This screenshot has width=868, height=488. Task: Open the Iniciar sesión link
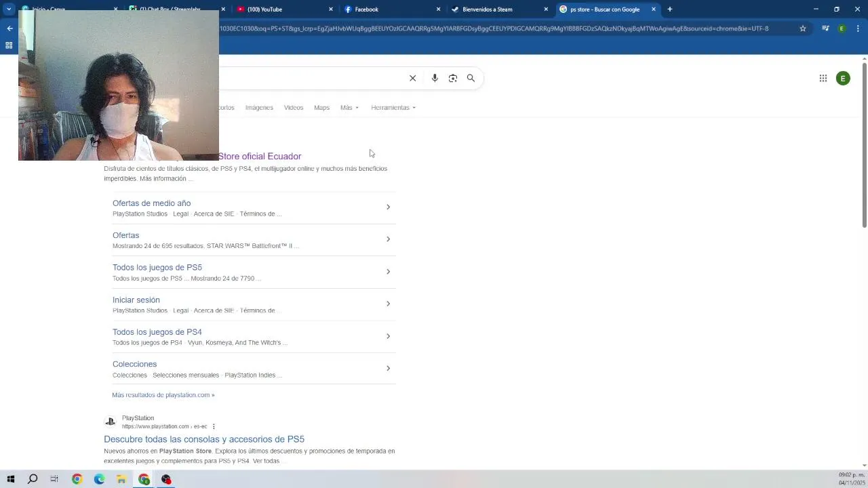point(136,300)
